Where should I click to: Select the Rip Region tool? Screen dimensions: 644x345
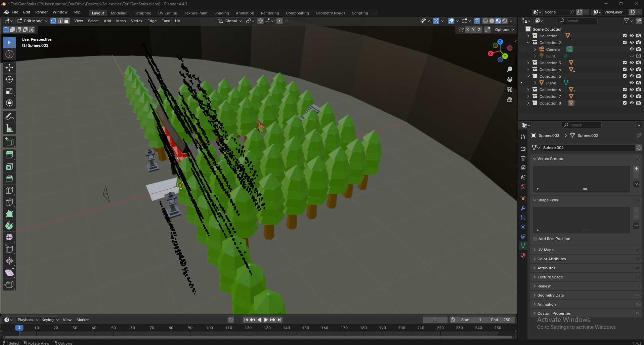[x=9, y=284]
